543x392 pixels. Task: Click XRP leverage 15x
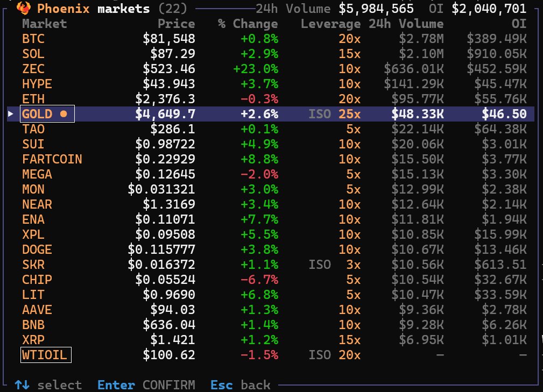tap(349, 340)
